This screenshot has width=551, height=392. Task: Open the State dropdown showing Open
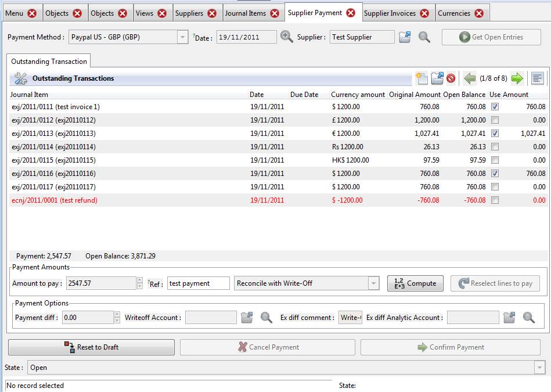[540, 368]
